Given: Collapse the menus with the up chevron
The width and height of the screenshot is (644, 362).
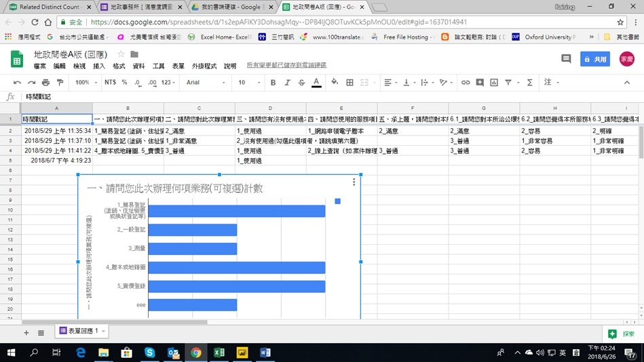Looking at the screenshot, I should (627, 83).
